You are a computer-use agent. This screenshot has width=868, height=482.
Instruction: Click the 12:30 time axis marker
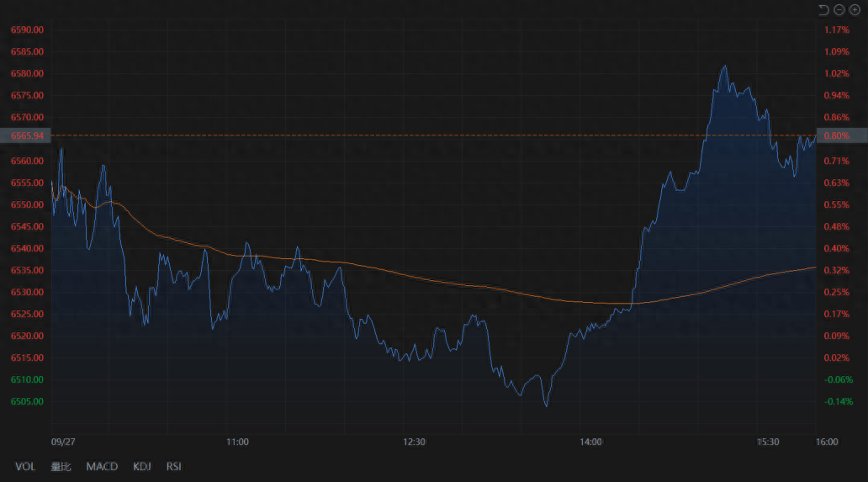point(415,442)
